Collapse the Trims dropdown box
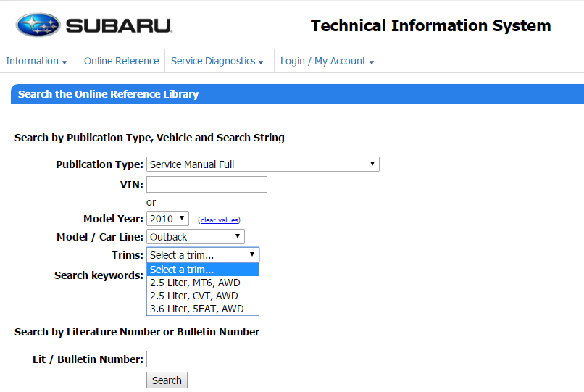This screenshot has height=392, width=584. click(203, 255)
